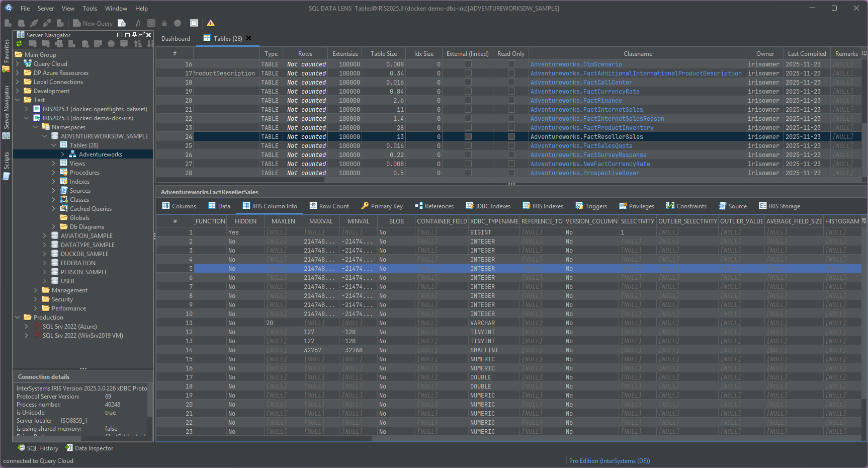Click the move-up sort icon in the navigator toolbar
Image resolution: width=868 pixels, height=468 pixels.
(x=137, y=44)
